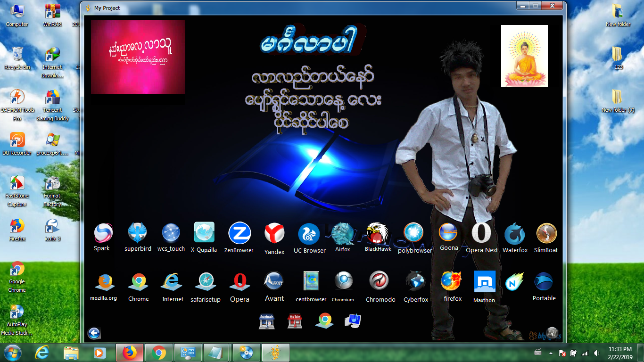
Task: Click the unlabeled N comet browser icon
Action: (x=514, y=282)
